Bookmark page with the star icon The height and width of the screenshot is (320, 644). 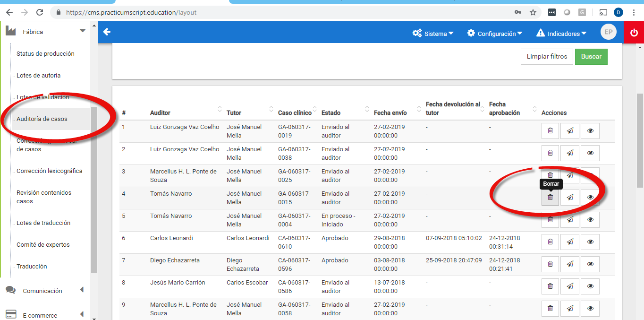pyautogui.click(x=533, y=12)
